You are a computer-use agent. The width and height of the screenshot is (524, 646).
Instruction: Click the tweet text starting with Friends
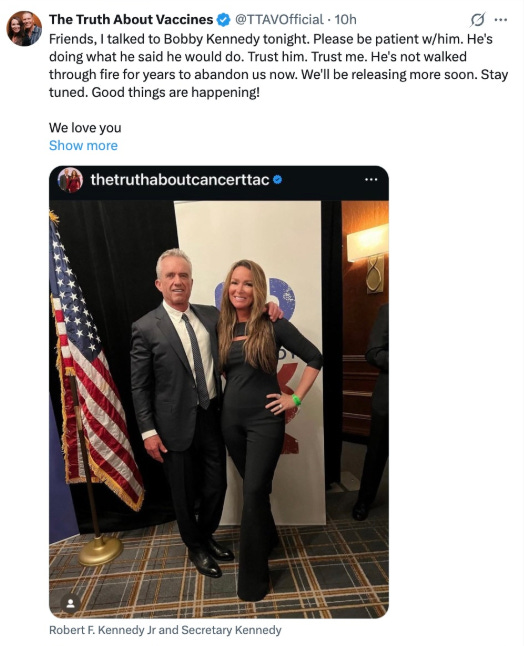278,66
